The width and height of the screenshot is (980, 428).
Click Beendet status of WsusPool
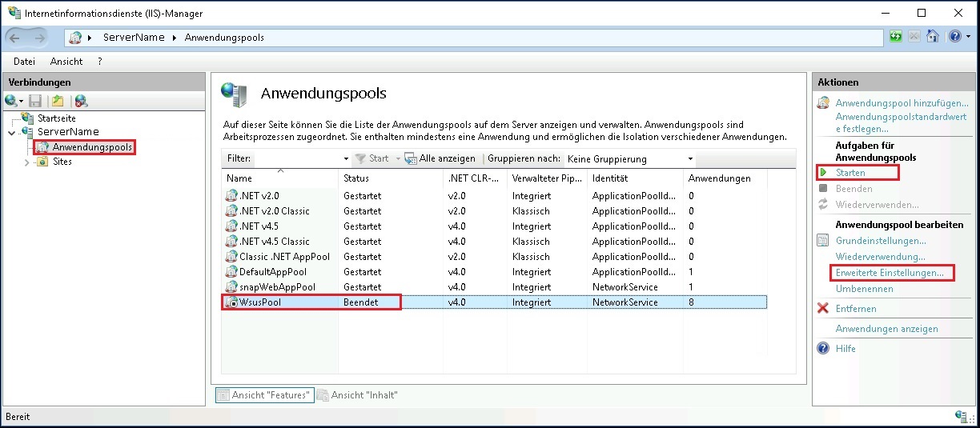[361, 302]
